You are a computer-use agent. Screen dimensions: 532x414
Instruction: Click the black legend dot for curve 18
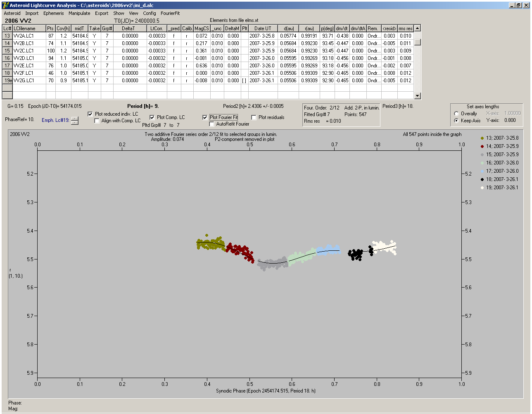click(x=482, y=179)
